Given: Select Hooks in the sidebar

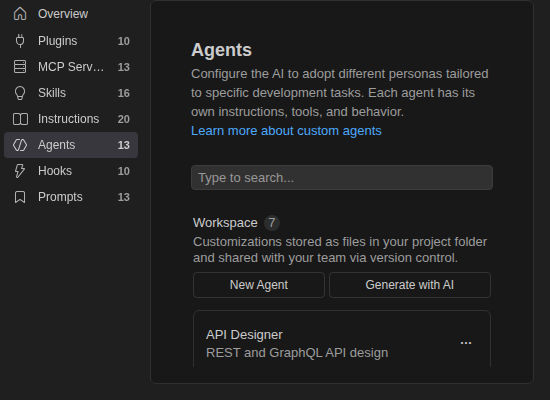Looking at the screenshot, I should tap(71, 171).
